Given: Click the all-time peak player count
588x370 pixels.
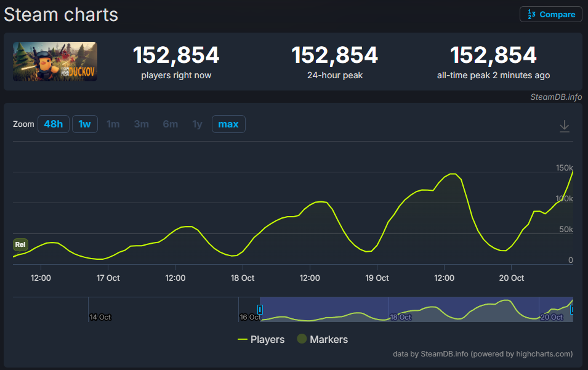Looking at the screenshot, I should tap(493, 55).
